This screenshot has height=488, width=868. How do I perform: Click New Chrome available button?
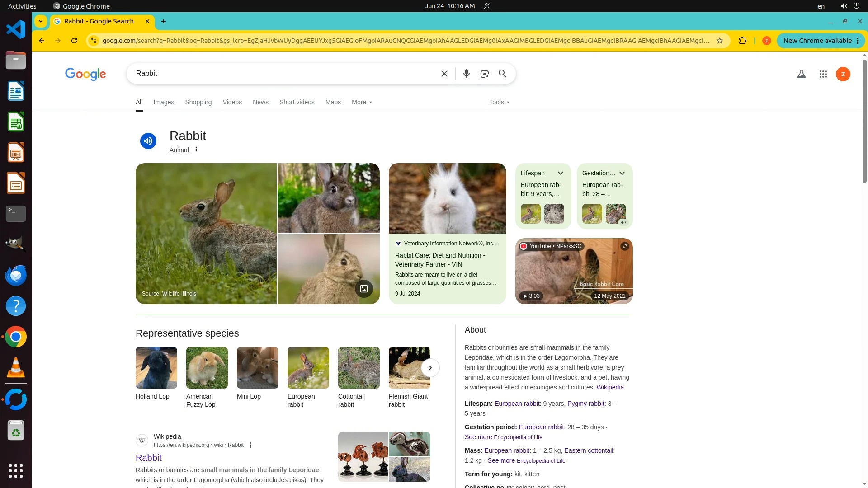(x=817, y=41)
